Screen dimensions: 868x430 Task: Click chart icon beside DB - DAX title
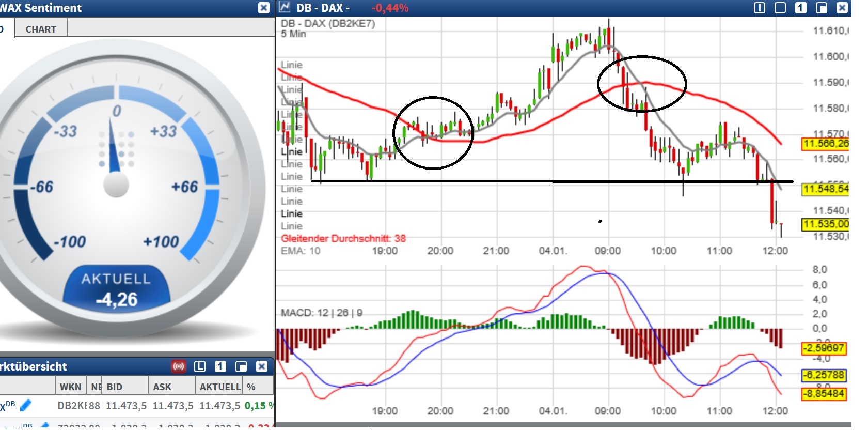click(x=285, y=7)
